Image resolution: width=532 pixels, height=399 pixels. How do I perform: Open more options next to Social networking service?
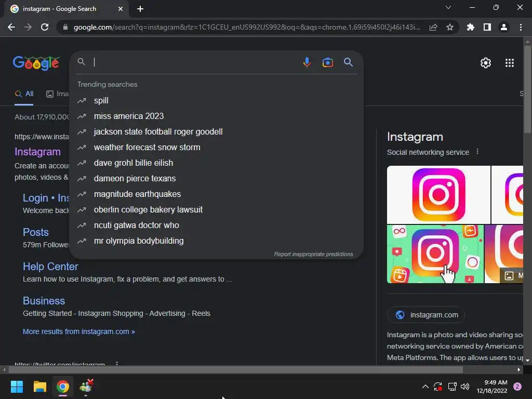[x=477, y=152]
